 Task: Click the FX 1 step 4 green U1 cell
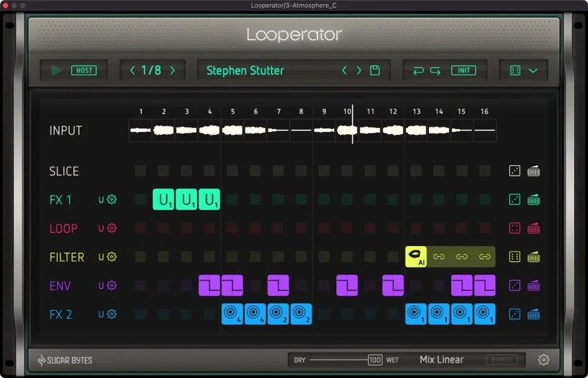(209, 199)
